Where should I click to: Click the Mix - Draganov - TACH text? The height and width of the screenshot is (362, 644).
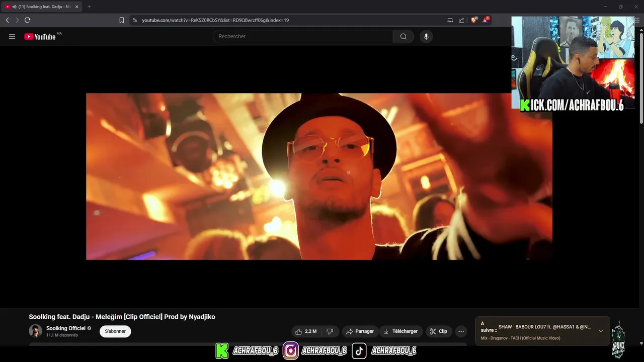[x=520, y=338]
